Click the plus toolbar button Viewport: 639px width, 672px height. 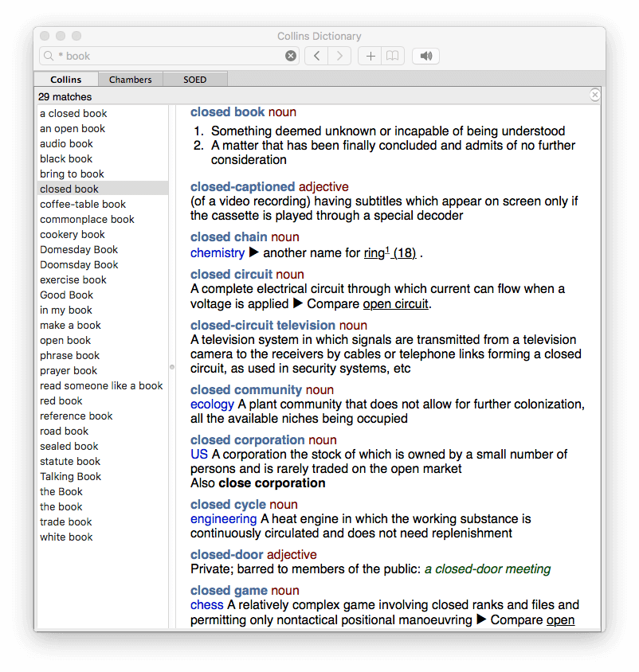(x=370, y=56)
